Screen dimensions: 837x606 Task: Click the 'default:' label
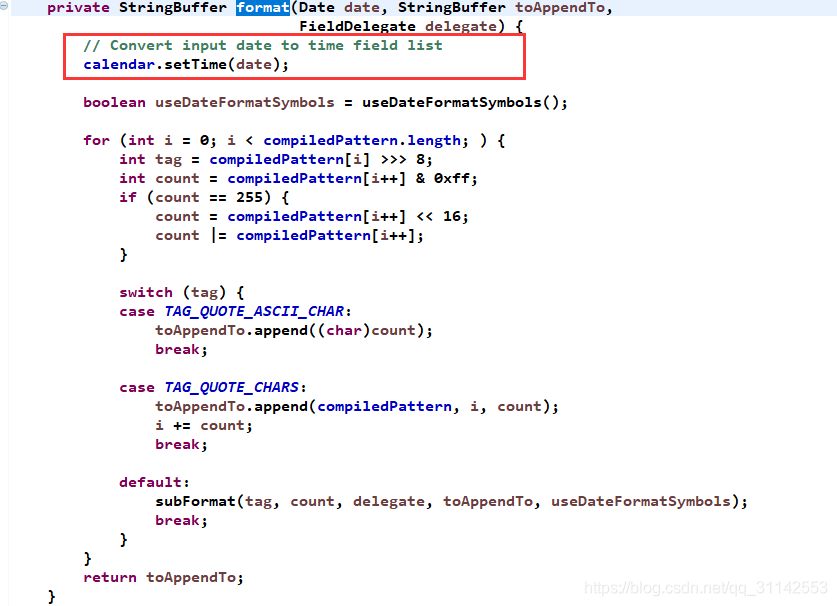pos(154,483)
